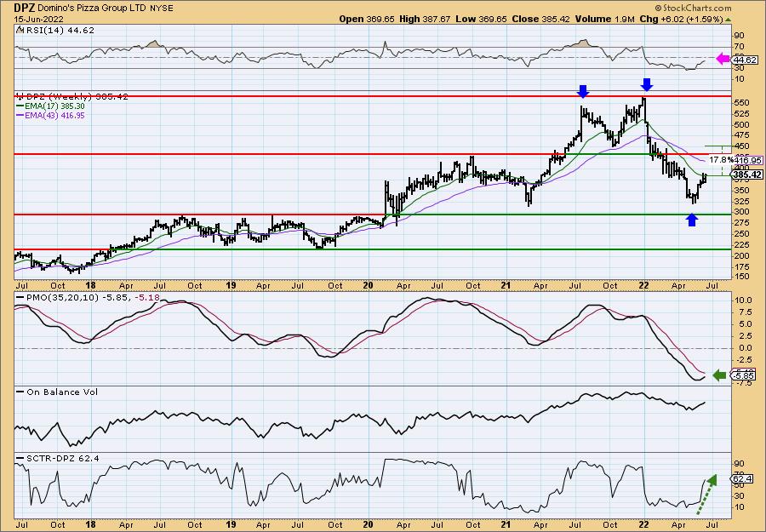Click the On Balance Vol label
Screen dimensions: 766x532
click(x=57, y=392)
